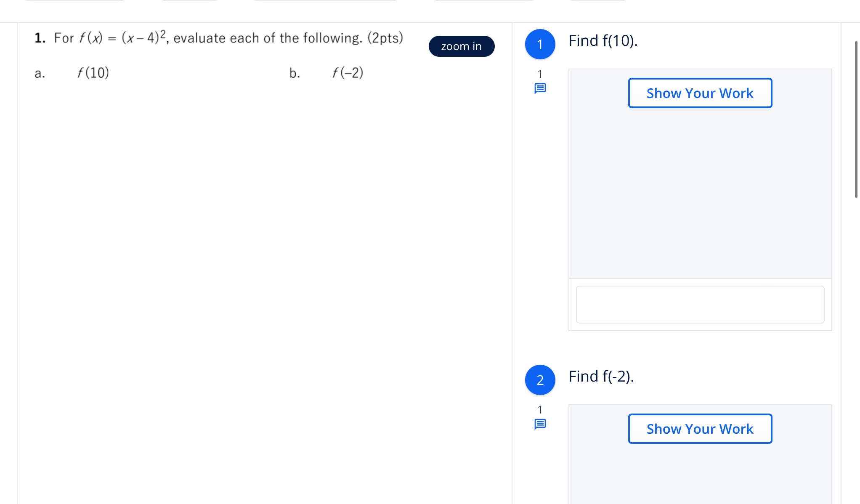Click the bold '1.' problem number
Image resolution: width=860 pixels, height=504 pixels.
tap(40, 38)
